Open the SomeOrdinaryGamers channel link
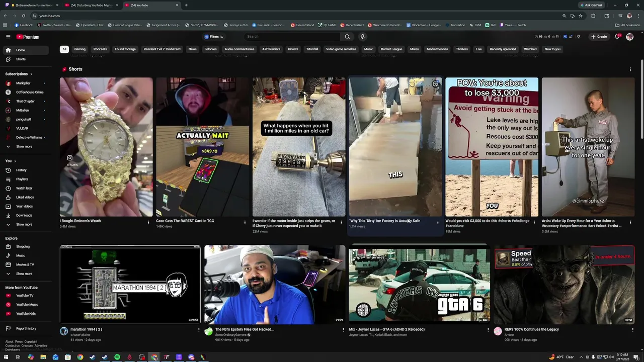644x362 pixels. (231, 335)
